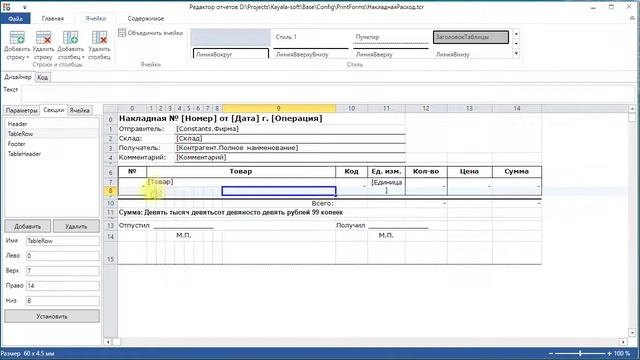Click the cell '[Constants.Фирма]'
This screenshot has height=360, width=640.
290,129
